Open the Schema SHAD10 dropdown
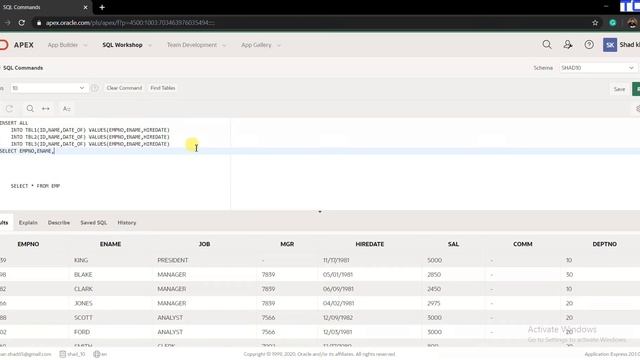 [598, 68]
